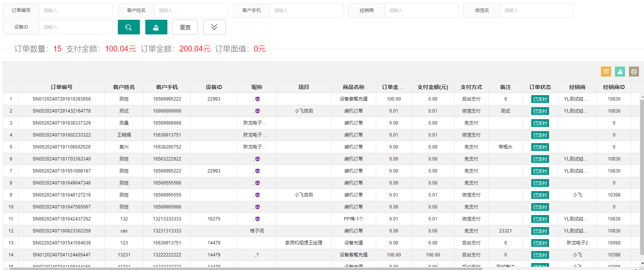
Task: Click the purple avatar emoji in row 6
Action: 258,159
